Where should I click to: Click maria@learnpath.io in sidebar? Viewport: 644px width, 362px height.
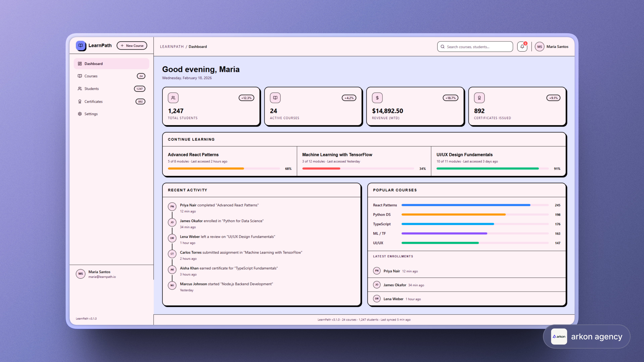(x=102, y=277)
